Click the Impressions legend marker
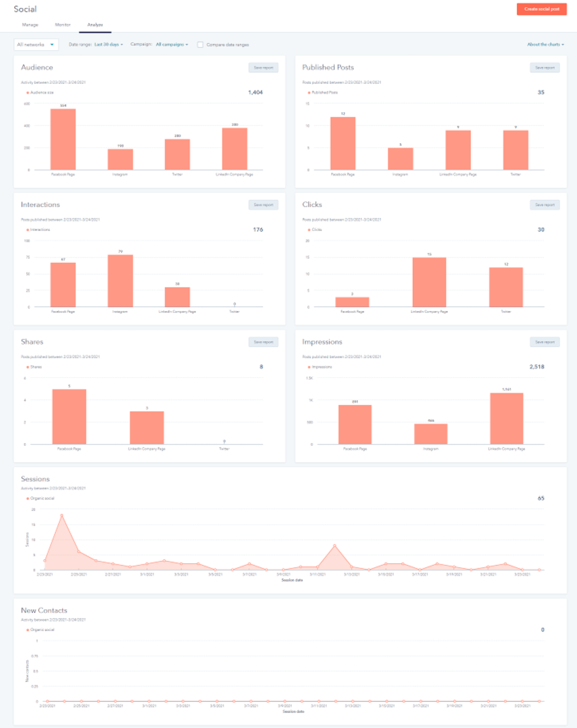 308,366
